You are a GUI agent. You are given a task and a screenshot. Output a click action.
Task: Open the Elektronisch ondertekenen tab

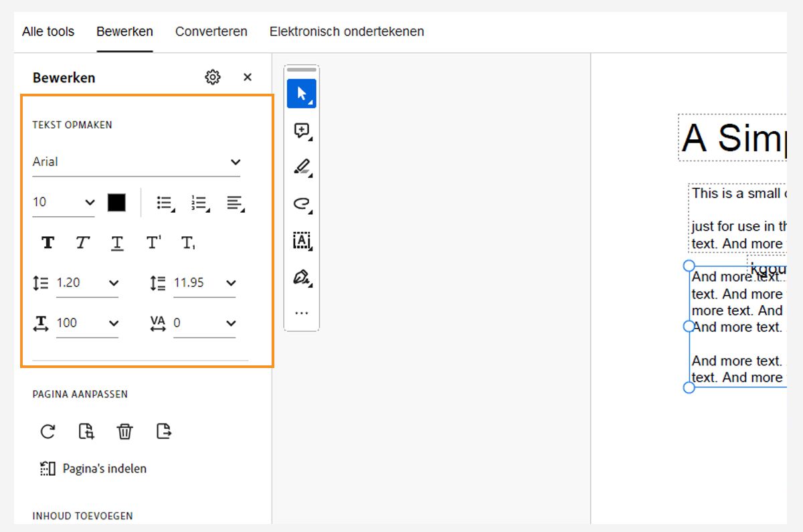click(x=347, y=31)
